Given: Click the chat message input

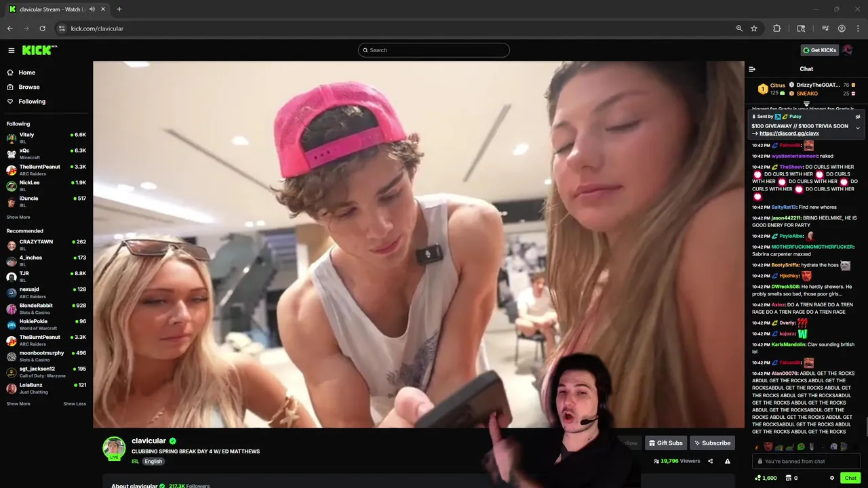Looking at the screenshot, I should (x=806, y=462).
